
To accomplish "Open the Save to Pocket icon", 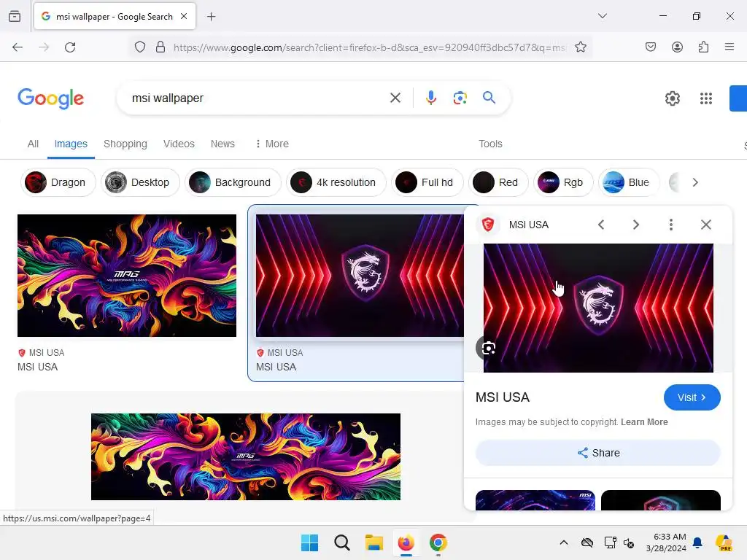I will click(650, 47).
